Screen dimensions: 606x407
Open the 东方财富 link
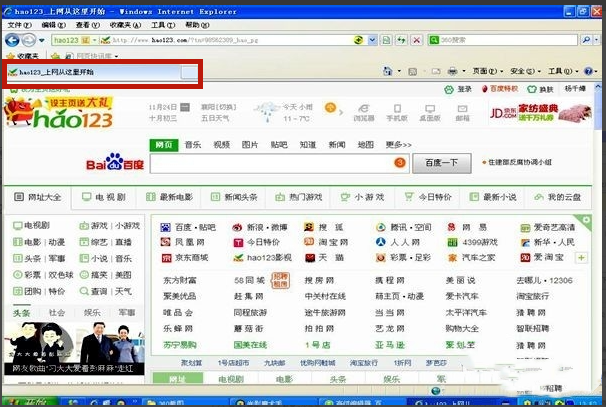[x=180, y=280]
